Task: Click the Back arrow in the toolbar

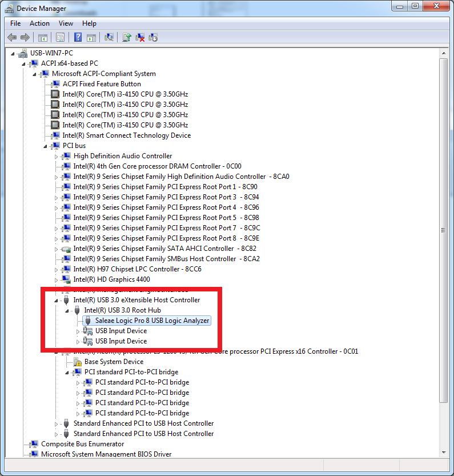Action: point(12,37)
